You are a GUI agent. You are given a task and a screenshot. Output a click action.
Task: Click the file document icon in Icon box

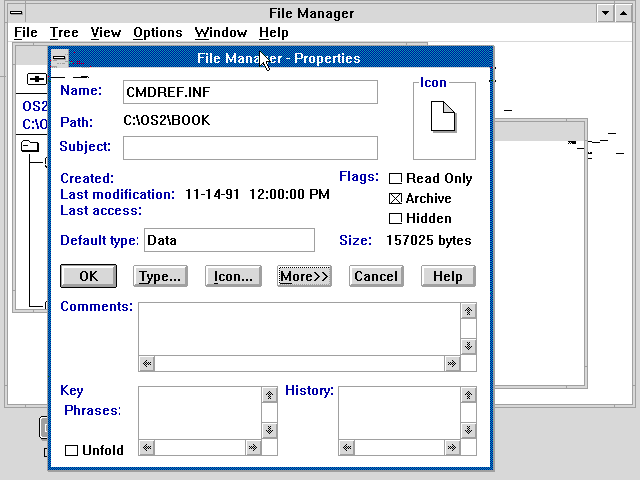[443, 116]
